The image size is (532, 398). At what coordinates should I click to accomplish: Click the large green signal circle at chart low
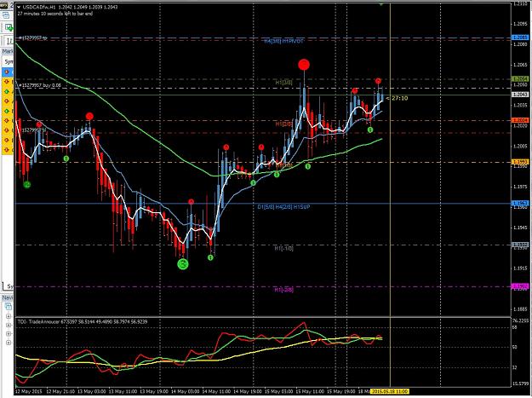coord(183,264)
